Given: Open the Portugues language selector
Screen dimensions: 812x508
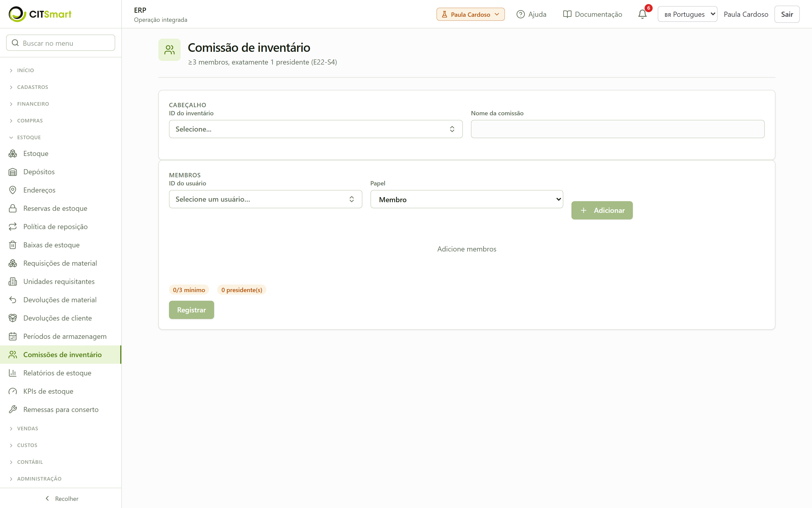Looking at the screenshot, I should click(687, 14).
